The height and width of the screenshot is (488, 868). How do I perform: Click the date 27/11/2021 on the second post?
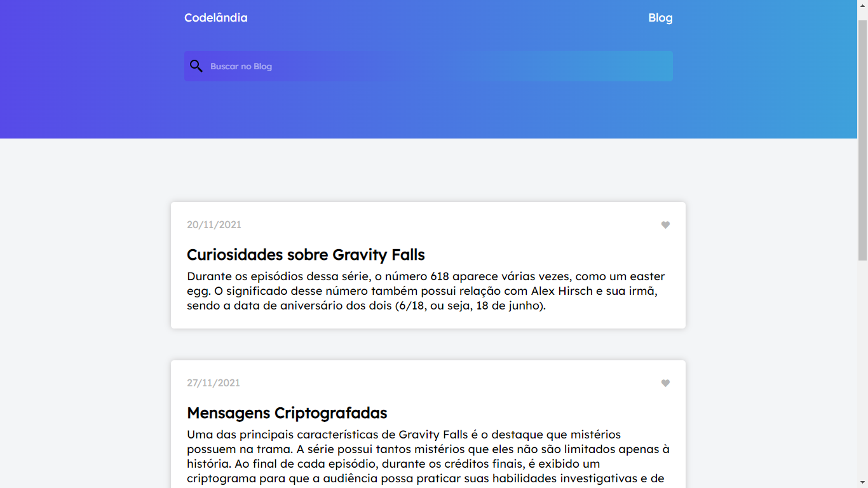pyautogui.click(x=213, y=383)
